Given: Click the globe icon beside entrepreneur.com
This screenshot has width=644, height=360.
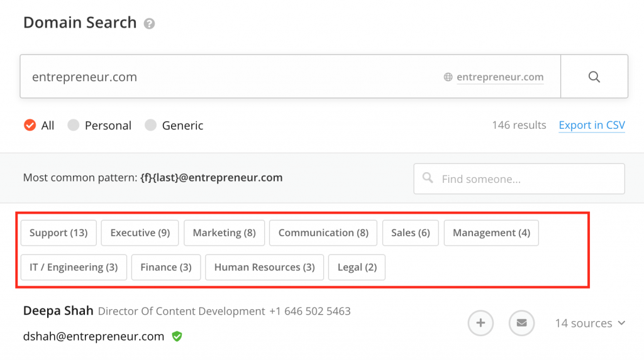Looking at the screenshot, I should 448,77.
